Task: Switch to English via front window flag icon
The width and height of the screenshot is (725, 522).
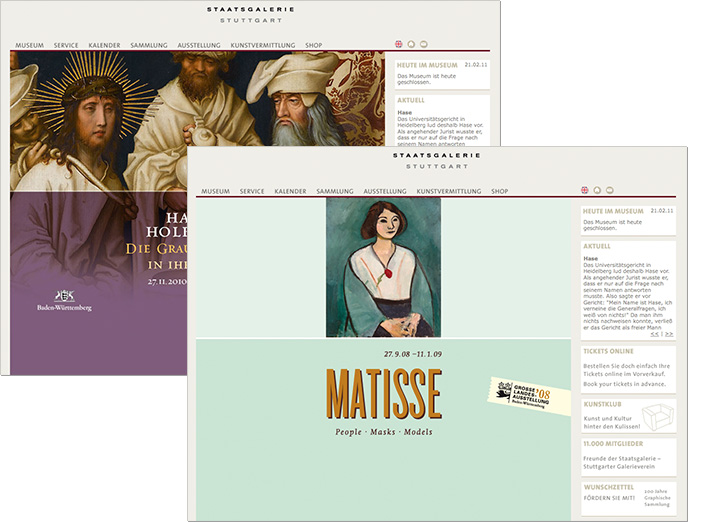Action: (x=584, y=190)
